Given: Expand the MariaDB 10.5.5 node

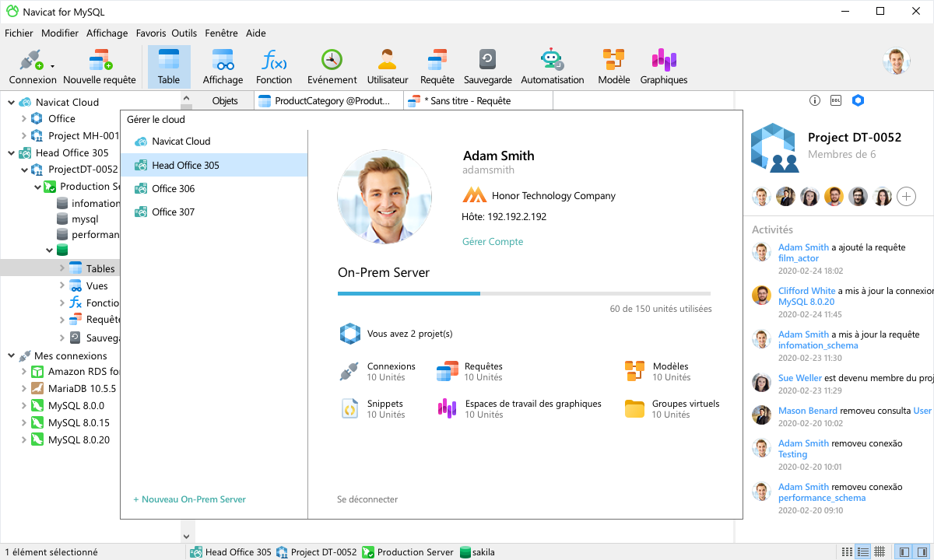Looking at the screenshot, I should [x=24, y=388].
